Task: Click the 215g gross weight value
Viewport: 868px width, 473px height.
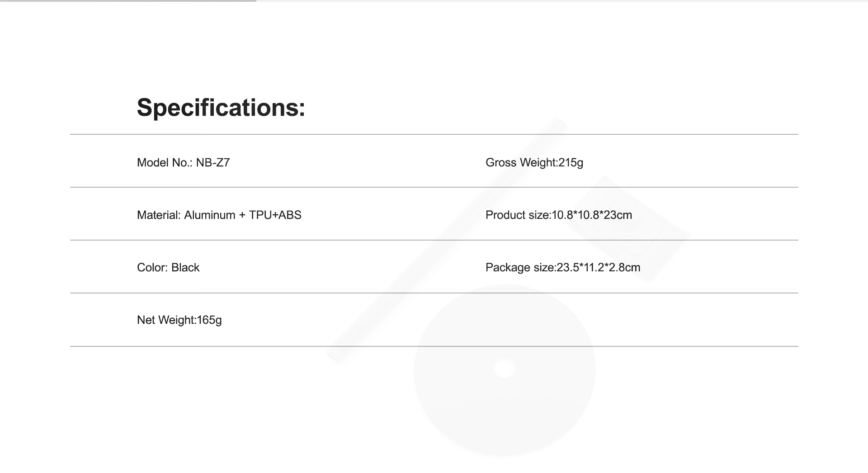Action: [571, 163]
